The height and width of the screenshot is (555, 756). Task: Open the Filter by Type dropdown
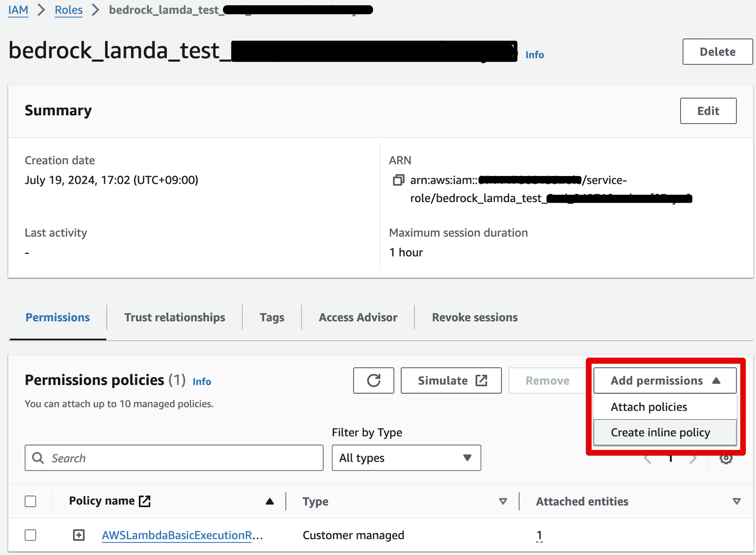click(406, 457)
